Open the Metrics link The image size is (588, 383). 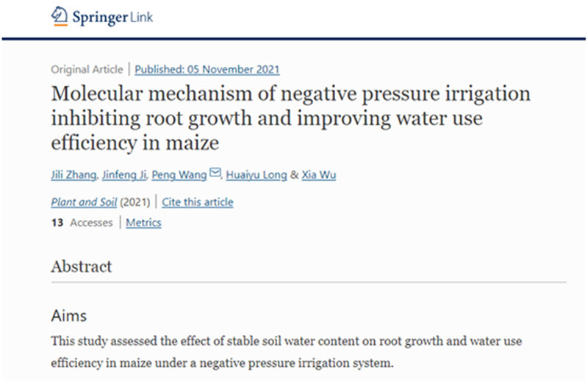(143, 223)
